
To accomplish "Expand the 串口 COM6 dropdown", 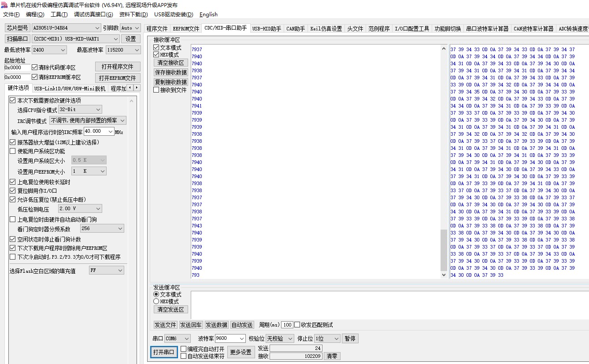I will 186,338.
